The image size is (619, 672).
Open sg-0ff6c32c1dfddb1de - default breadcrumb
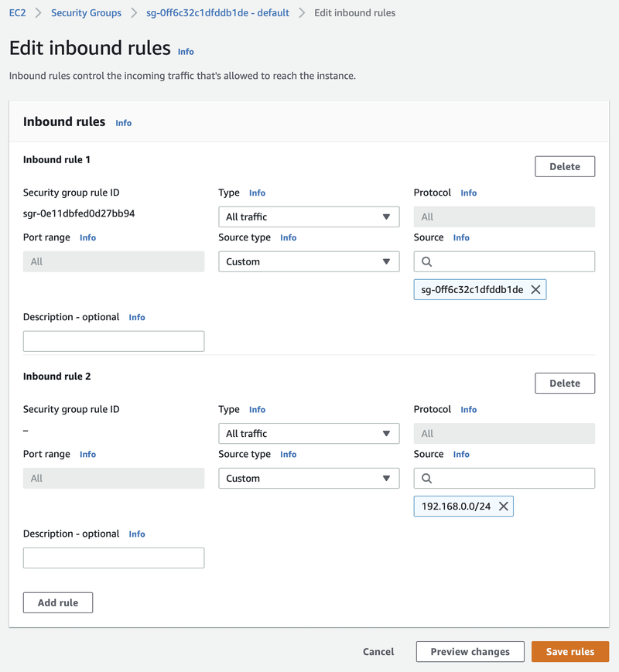(x=217, y=13)
